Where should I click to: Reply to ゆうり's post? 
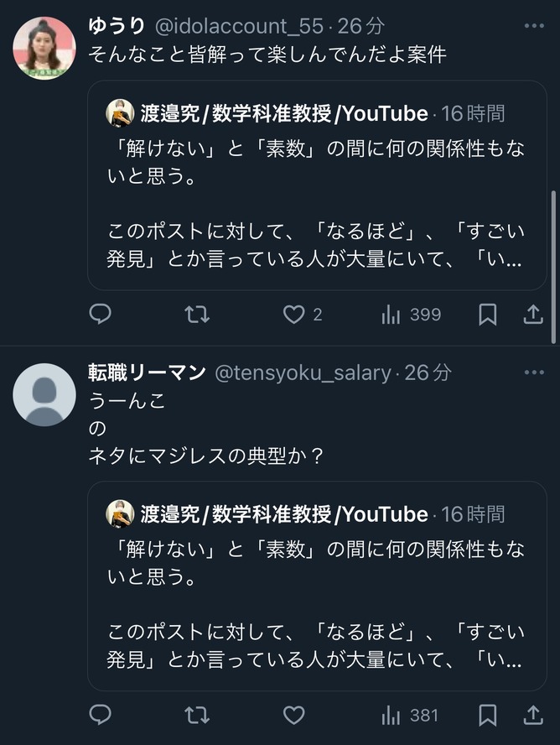[101, 315]
